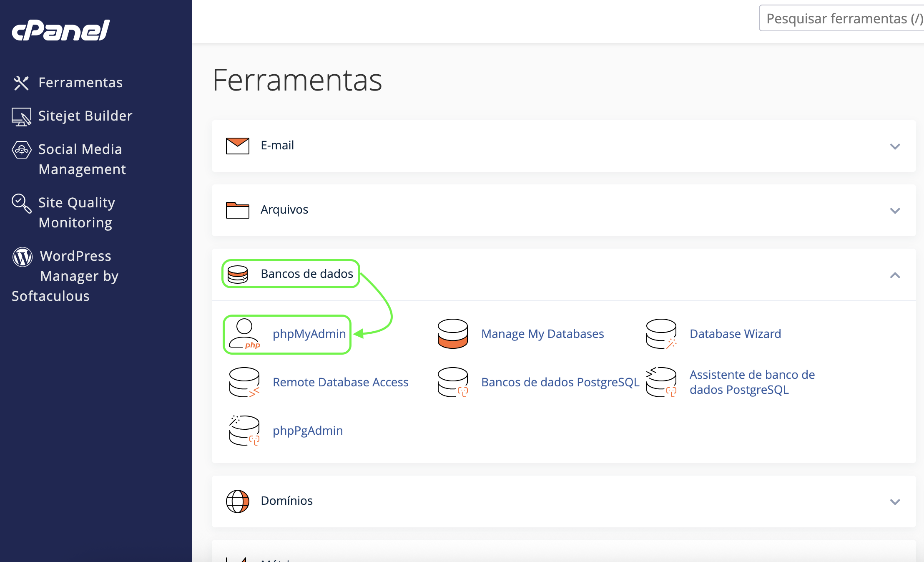
Task: Open Social Media Management in sidebar
Action: [x=82, y=159]
